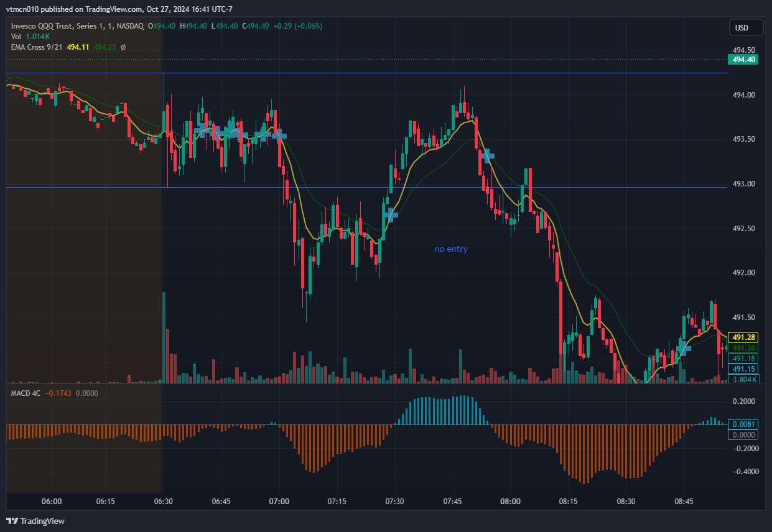Click the 0.0081 MACD value label

pos(744,424)
